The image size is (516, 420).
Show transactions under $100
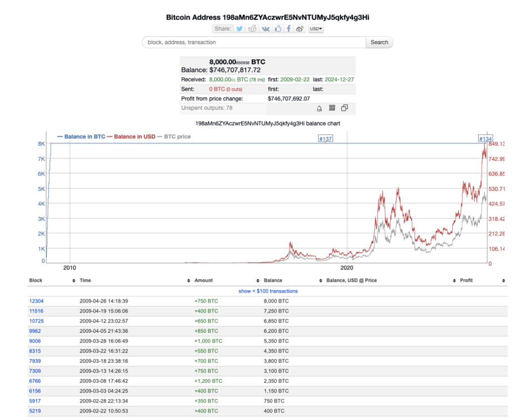click(x=268, y=291)
